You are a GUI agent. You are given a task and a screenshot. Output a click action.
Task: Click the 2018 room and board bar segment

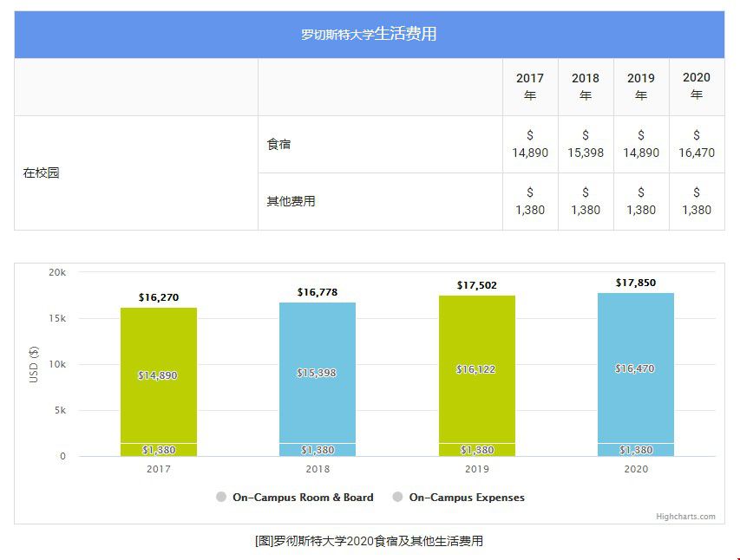click(318, 373)
